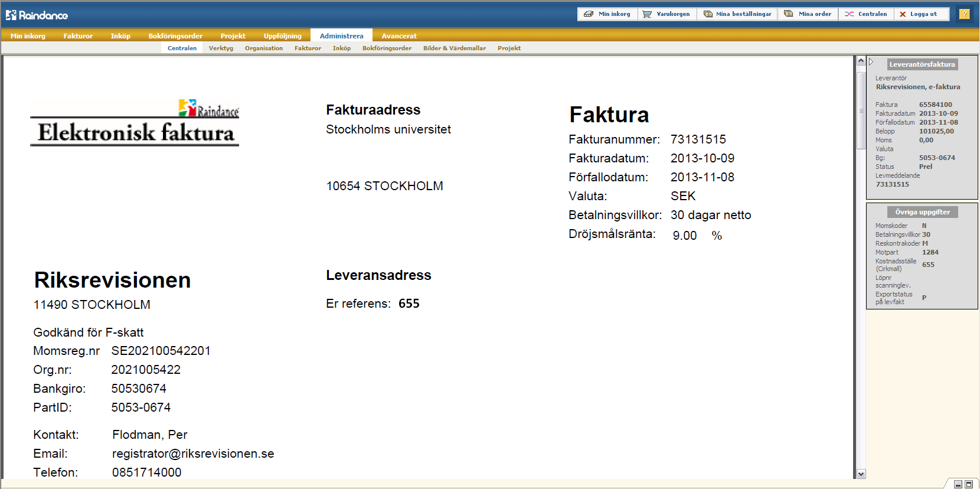
Task: Click the Övriga uppgifter panel header
Action: point(922,212)
